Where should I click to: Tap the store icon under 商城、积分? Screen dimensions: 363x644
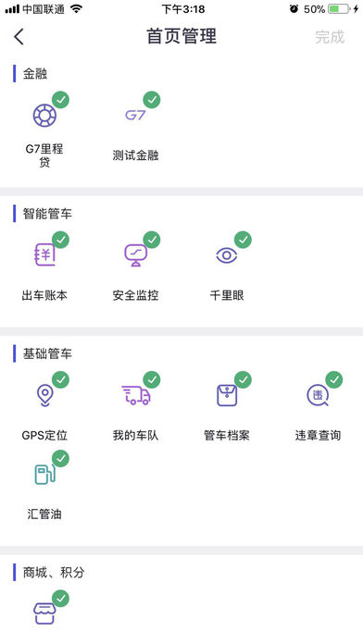[x=44, y=613]
